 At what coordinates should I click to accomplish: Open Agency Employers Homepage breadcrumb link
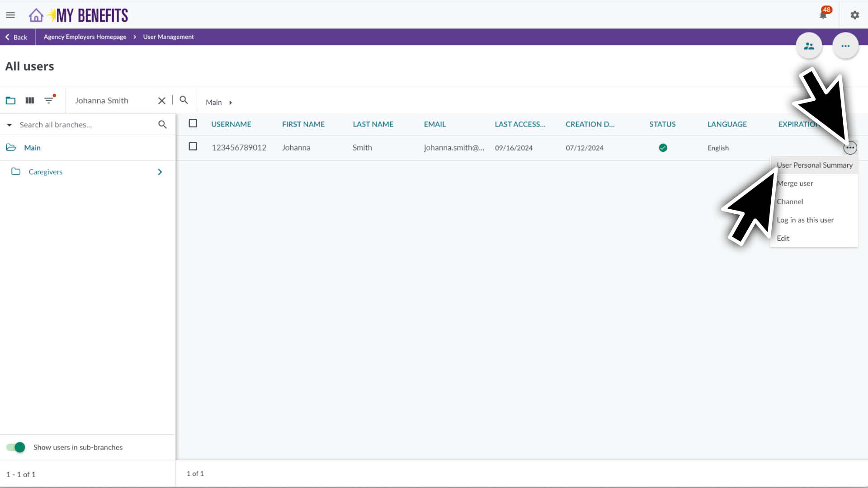point(84,37)
